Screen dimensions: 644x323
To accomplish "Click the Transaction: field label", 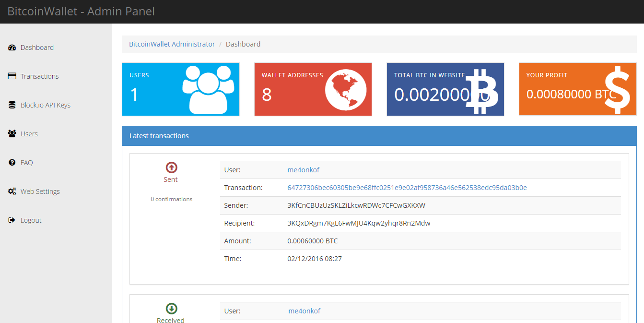I will pos(243,188).
